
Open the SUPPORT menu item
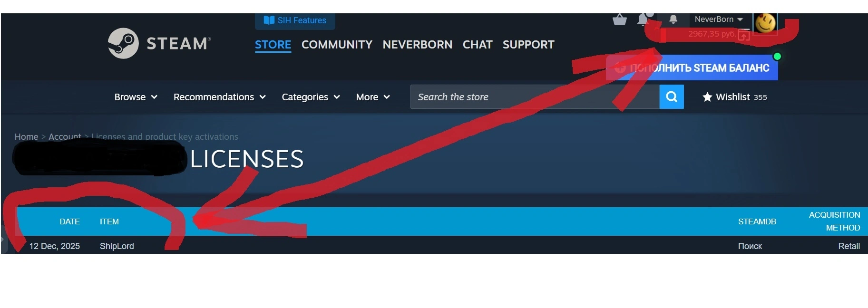point(528,45)
